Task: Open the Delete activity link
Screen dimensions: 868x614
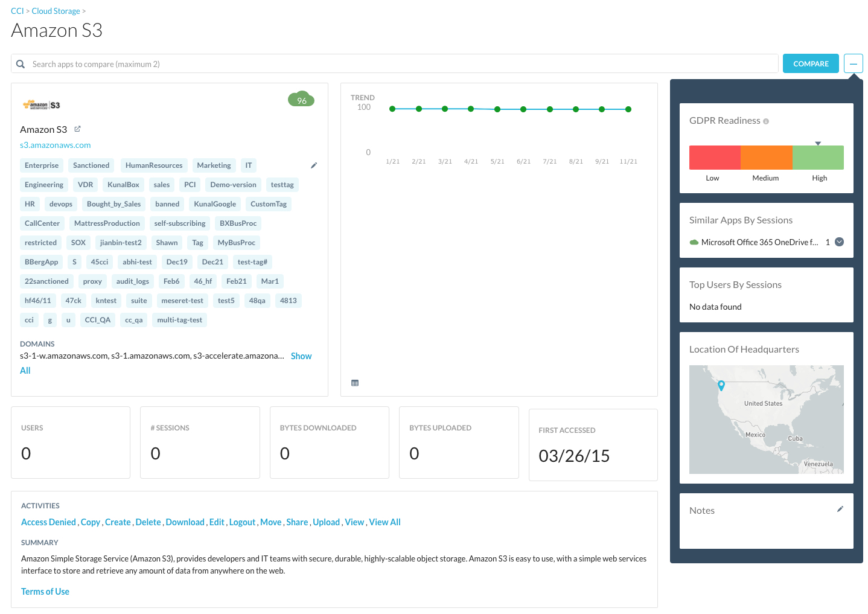Action: coord(148,522)
